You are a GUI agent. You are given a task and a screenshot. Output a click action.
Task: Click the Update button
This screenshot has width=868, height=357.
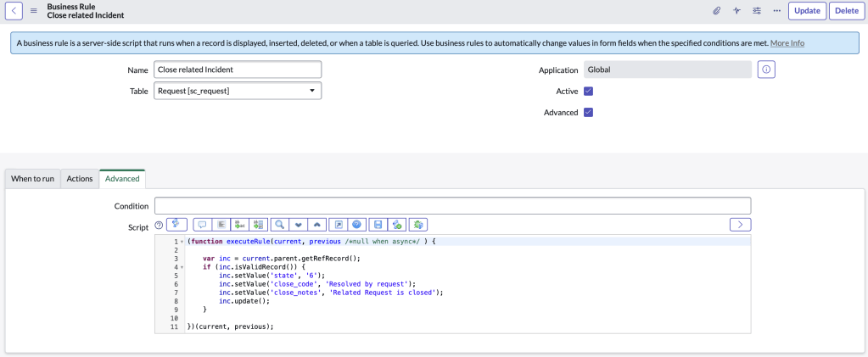pyautogui.click(x=806, y=10)
